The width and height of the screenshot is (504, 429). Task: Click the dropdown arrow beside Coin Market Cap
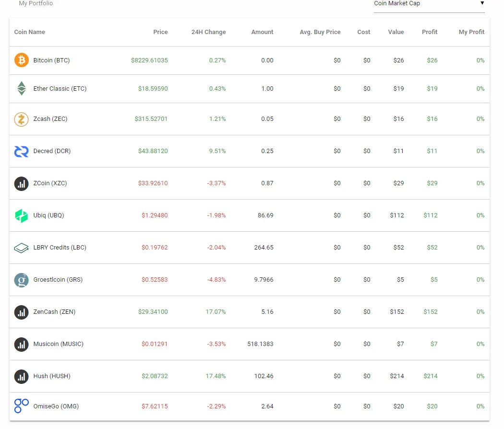pos(482,3)
